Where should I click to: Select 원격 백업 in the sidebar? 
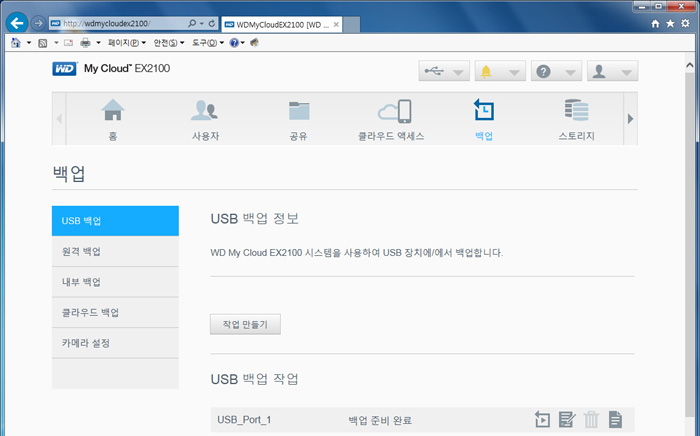pos(115,251)
